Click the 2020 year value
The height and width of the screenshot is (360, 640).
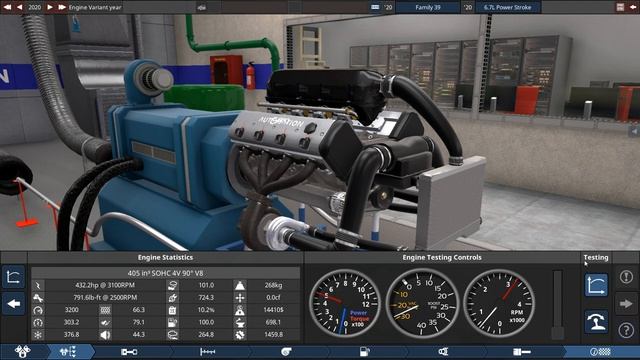coord(35,7)
